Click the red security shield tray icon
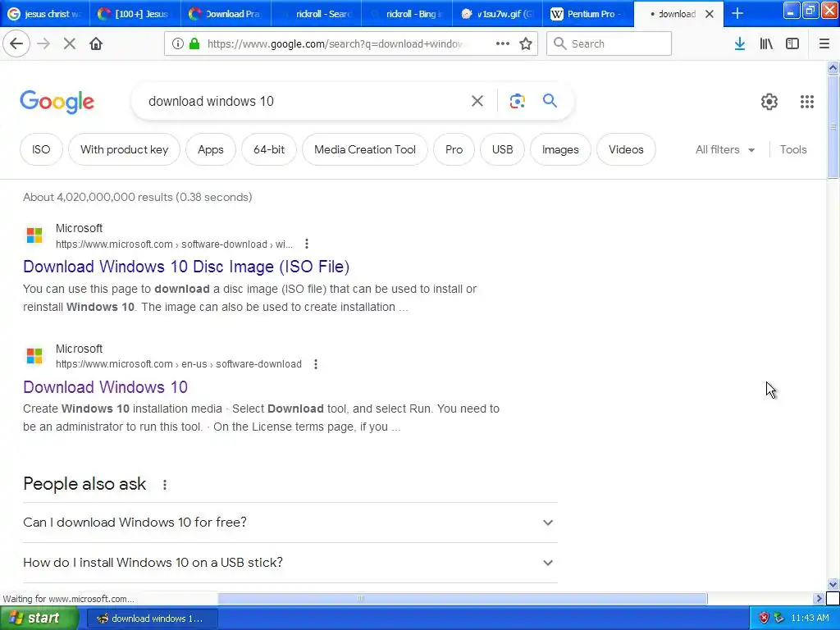 click(764, 619)
